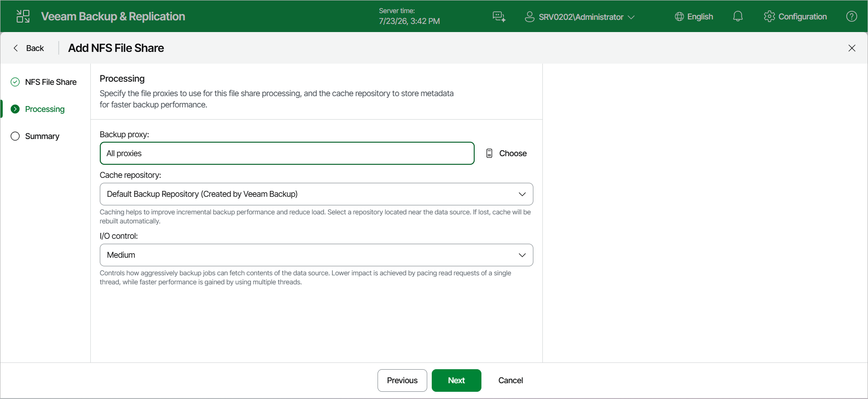
Task: Click the 'Processing' section heading text
Action: coord(122,79)
